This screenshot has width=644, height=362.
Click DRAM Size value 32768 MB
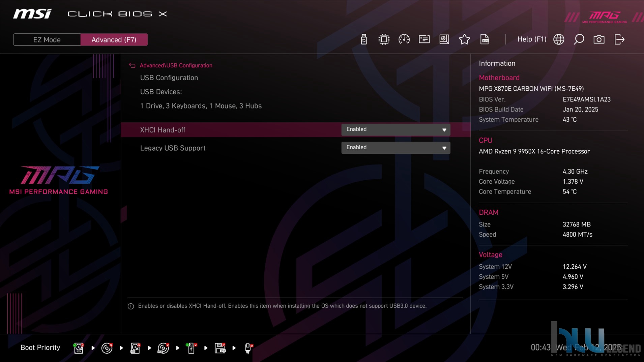coord(576,224)
